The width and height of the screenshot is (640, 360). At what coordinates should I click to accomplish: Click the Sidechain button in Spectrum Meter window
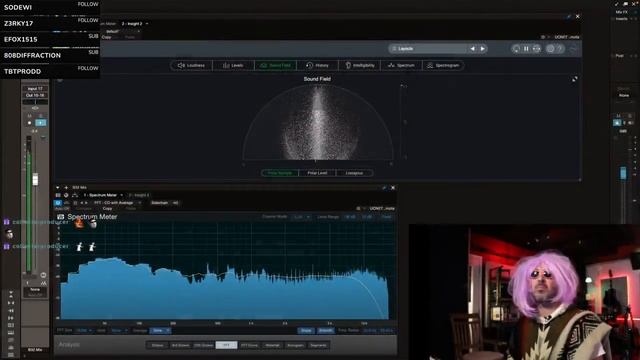click(160, 203)
